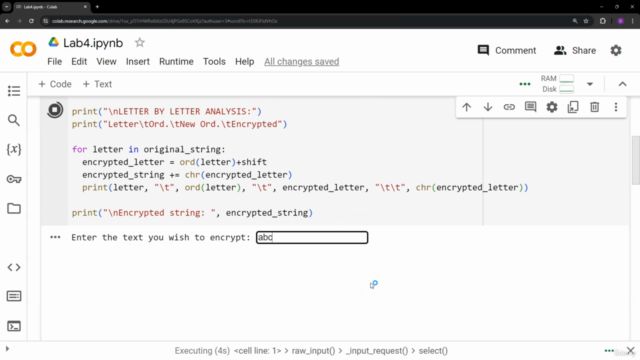Open the variables inspector

coord(14,149)
